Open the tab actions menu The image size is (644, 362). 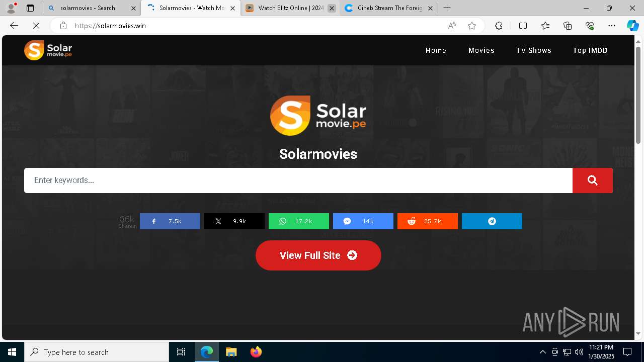click(30, 8)
